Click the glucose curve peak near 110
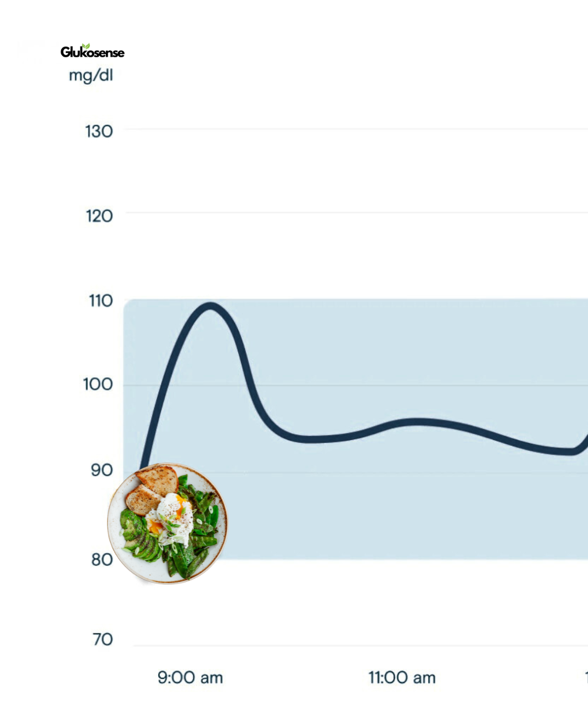Screen dimensions: 588x706 click(x=211, y=307)
